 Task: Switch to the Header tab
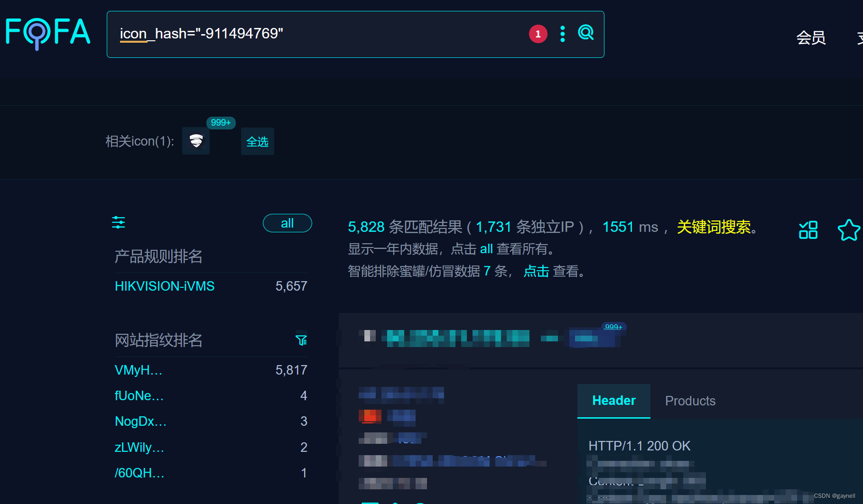pos(614,401)
